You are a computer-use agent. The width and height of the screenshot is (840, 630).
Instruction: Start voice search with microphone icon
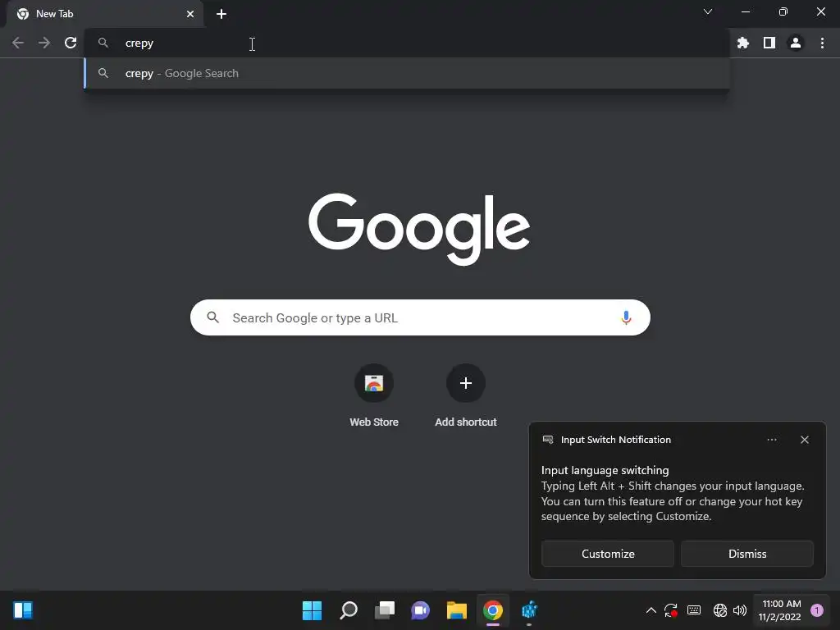click(626, 317)
